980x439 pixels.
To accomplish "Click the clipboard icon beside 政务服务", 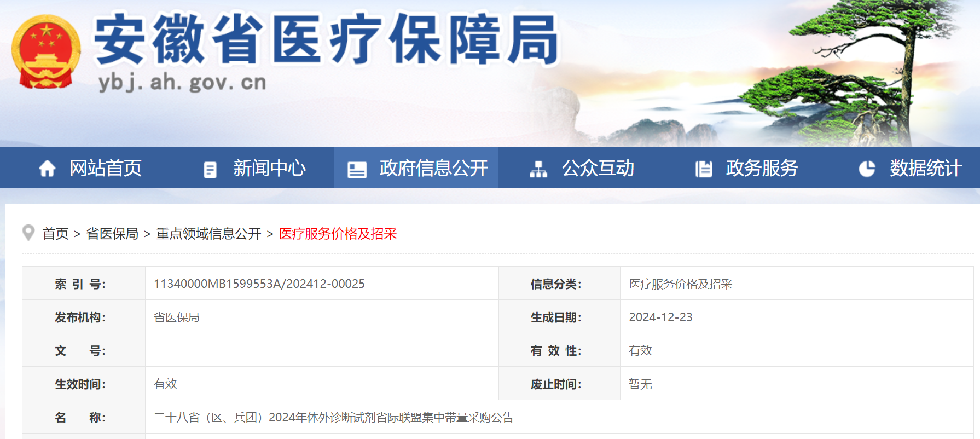I will click(704, 169).
